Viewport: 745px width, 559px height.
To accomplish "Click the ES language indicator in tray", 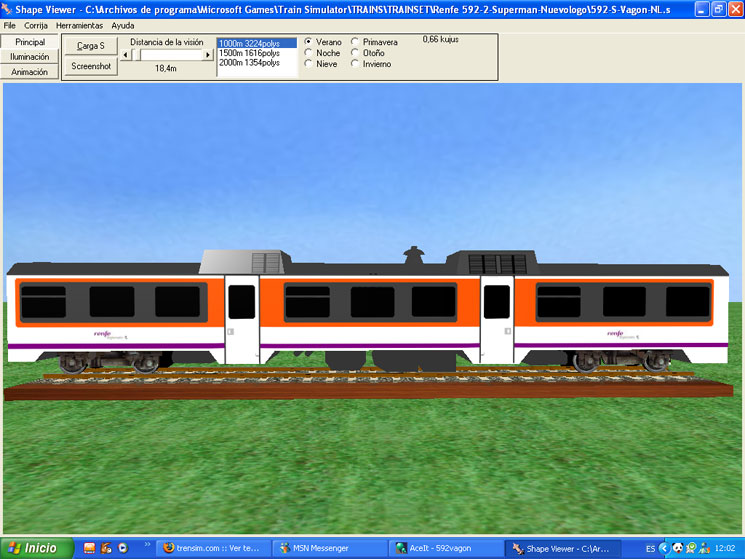I will (650, 548).
